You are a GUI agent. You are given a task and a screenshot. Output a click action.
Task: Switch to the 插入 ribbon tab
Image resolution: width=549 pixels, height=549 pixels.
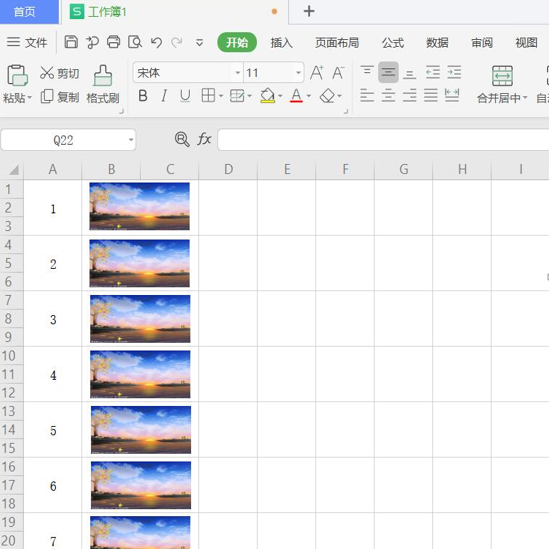point(281,42)
